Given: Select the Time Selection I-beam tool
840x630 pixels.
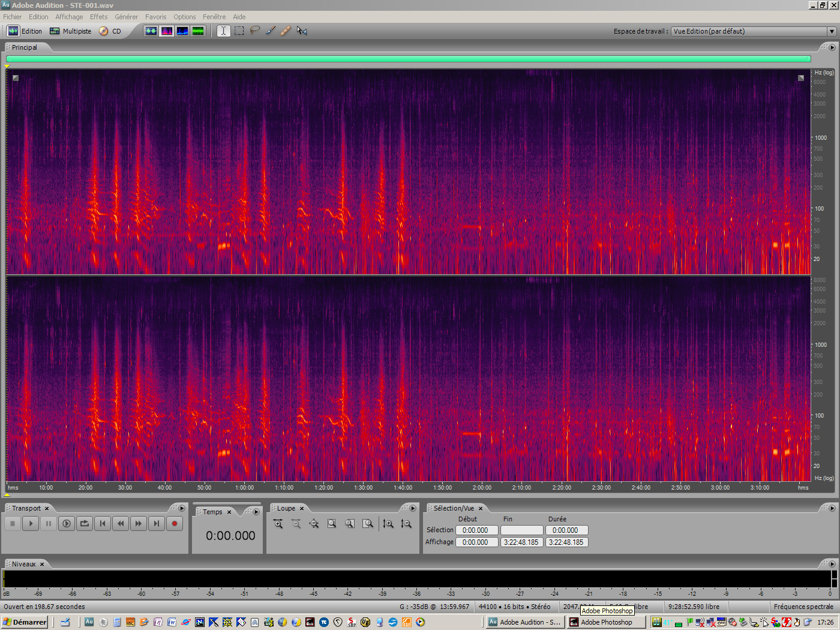Looking at the screenshot, I should 223,31.
